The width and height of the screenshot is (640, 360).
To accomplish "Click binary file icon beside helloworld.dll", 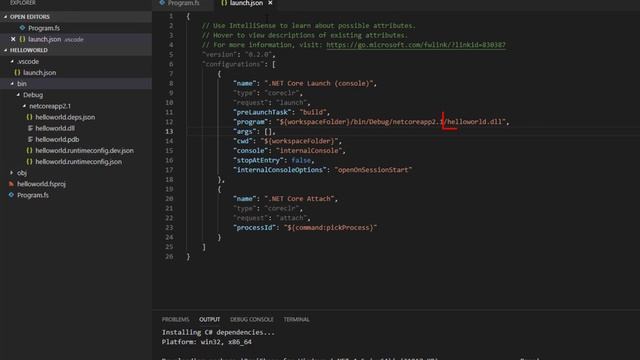I will click(x=30, y=128).
